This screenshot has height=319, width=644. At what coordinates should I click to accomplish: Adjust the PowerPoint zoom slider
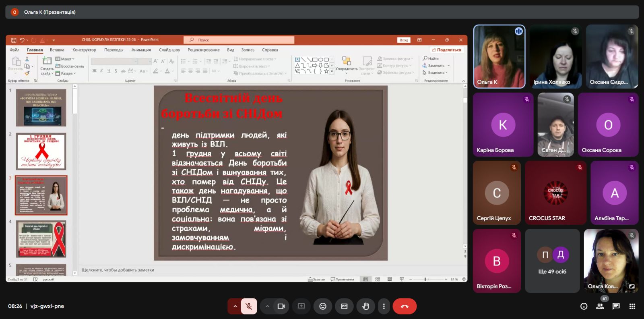(425, 279)
